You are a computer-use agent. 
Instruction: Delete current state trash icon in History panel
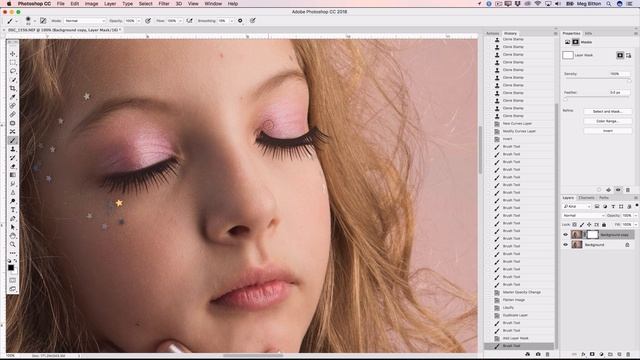point(548,354)
